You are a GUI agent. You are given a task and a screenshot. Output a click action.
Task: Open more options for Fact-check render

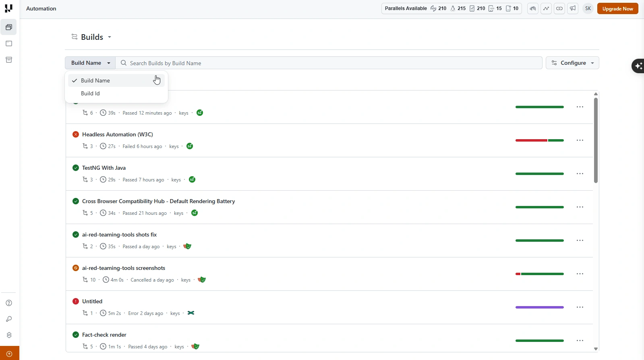coord(580,341)
